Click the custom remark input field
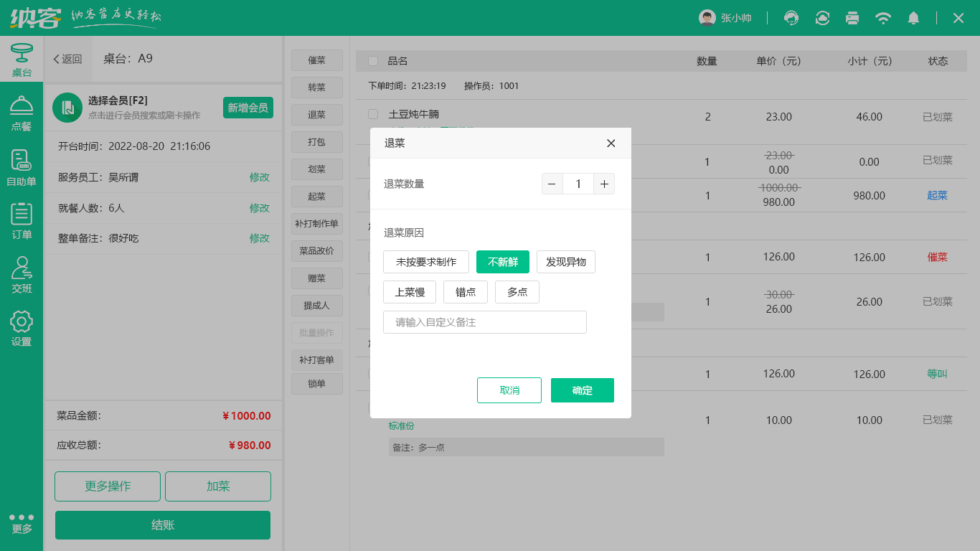980x551 pixels. tap(484, 322)
